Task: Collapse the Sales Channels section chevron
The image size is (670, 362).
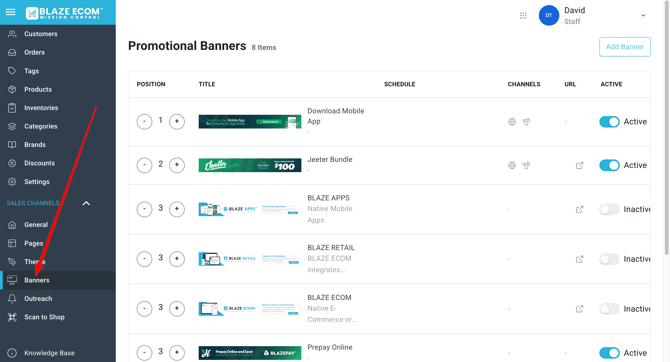Action: tap(86, 203)
